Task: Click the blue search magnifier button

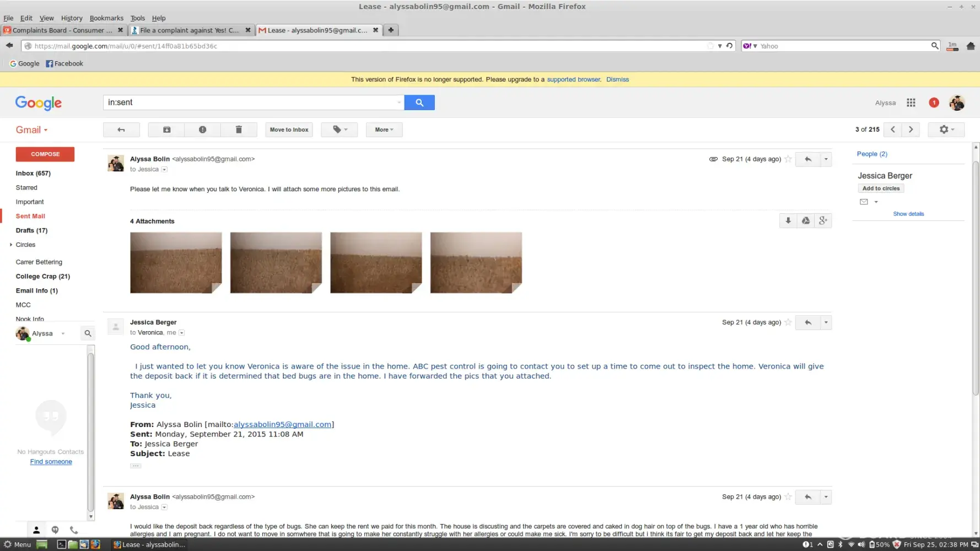Action: click(419, 102)
